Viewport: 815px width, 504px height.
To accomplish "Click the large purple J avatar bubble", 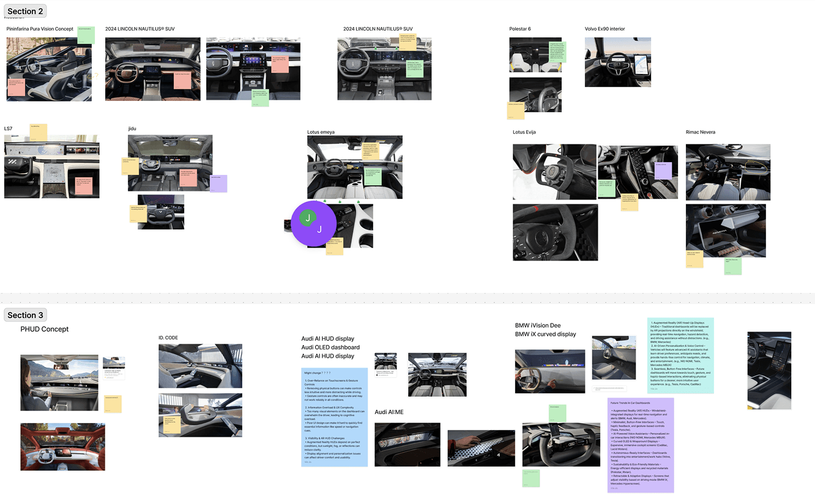I will click(x=314, y=223).
